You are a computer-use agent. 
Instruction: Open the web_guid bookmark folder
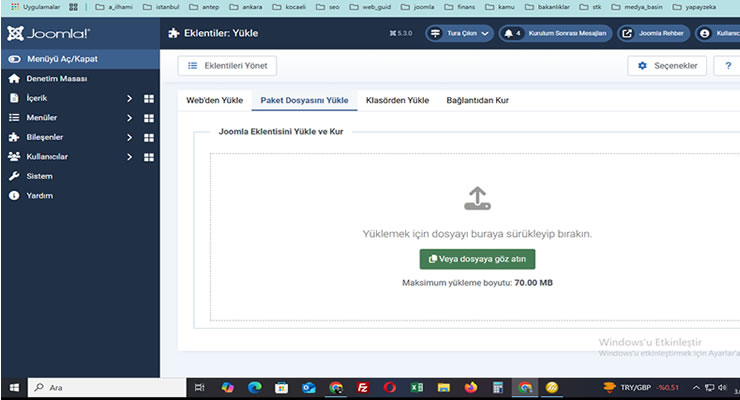pyautogui.click(x=370, y=7)
